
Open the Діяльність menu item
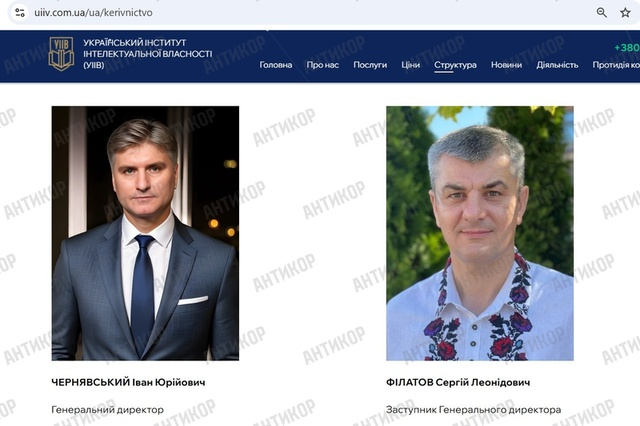(558, 65)
